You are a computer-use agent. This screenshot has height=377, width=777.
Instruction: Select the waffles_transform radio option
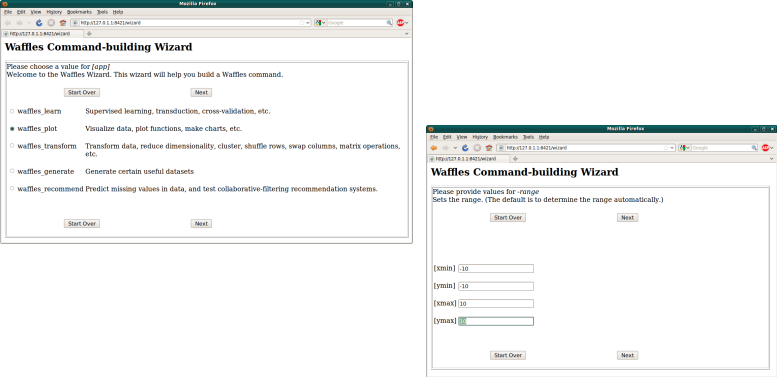pos(12,146)
